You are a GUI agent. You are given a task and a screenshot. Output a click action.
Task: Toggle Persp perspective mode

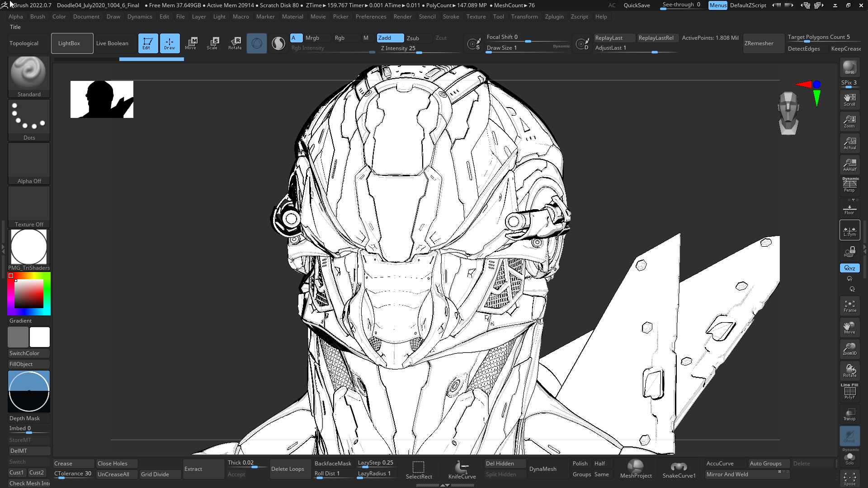click(849, 185)
